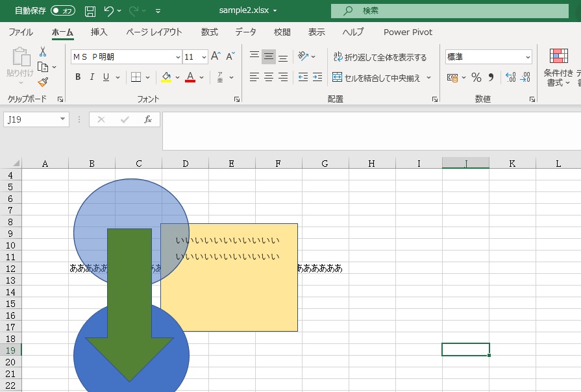Open the Name Box dropdown arrow
Viewport: 581px width, 392px height.
coord(62,119)
